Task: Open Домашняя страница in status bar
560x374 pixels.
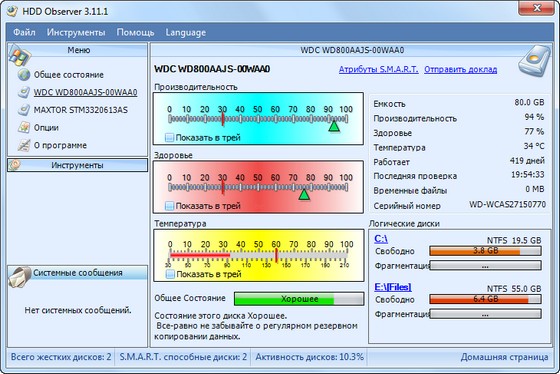Action: click(504, 357)
